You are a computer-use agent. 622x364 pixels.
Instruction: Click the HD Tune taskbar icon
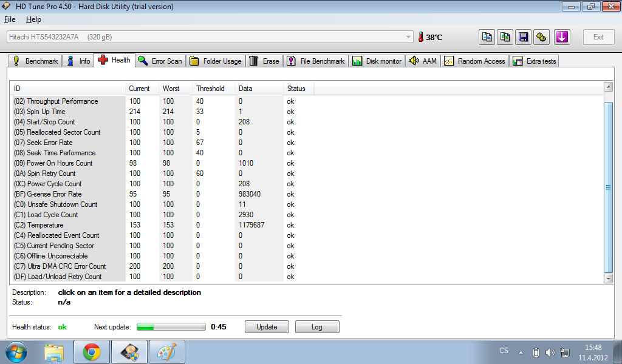pyautogui.click(x=130, y=352)
